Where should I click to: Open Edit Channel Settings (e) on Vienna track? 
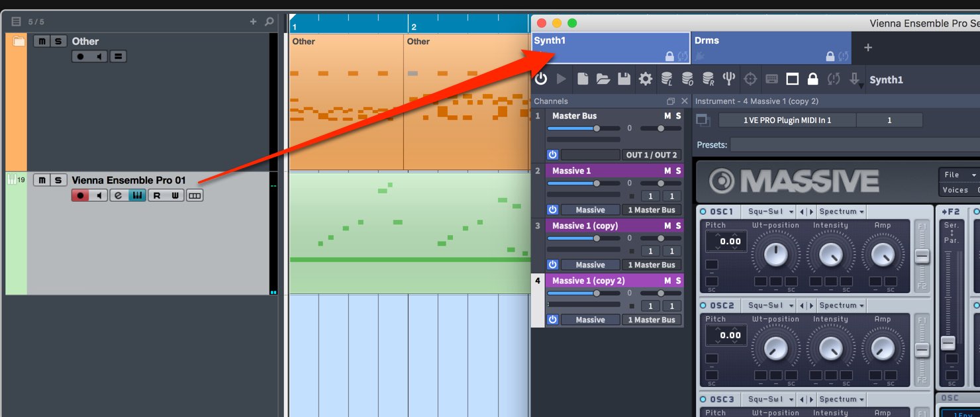point(119,196)
